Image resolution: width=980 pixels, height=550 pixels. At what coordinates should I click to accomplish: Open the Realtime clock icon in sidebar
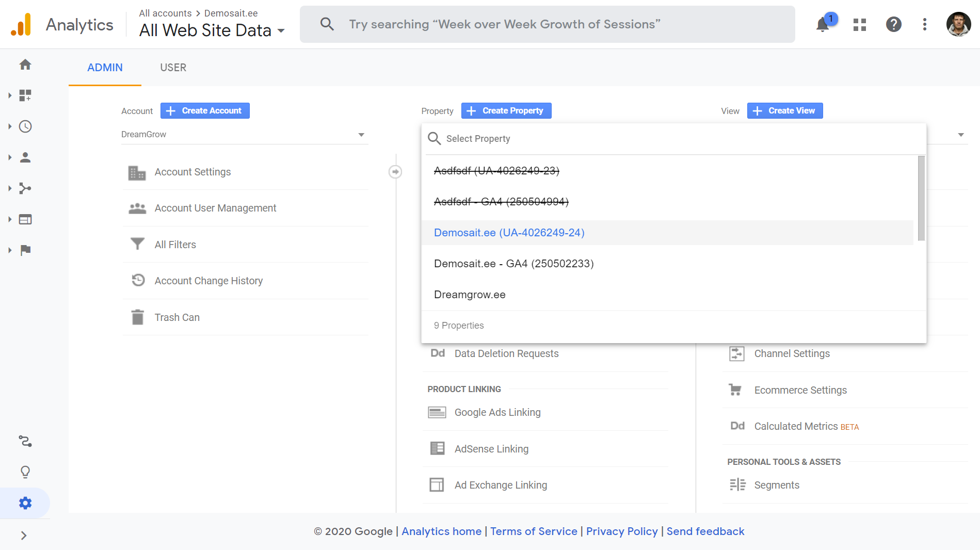tap(25, 126)
